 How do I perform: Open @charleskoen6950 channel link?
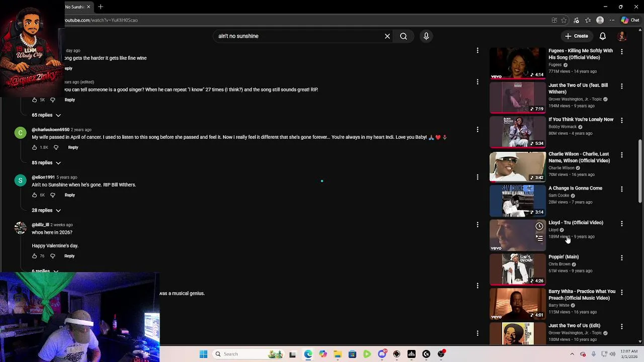(50, 130)
